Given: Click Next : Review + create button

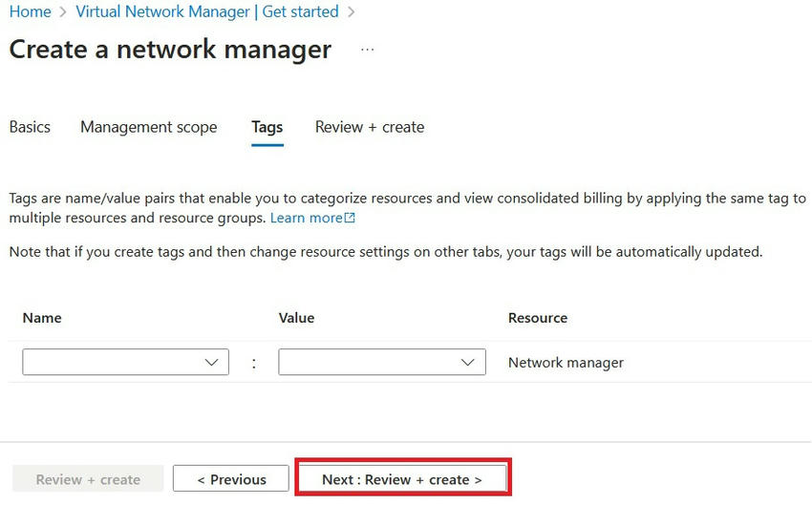Looking at the screenshot, I should [x=402, y=479].
